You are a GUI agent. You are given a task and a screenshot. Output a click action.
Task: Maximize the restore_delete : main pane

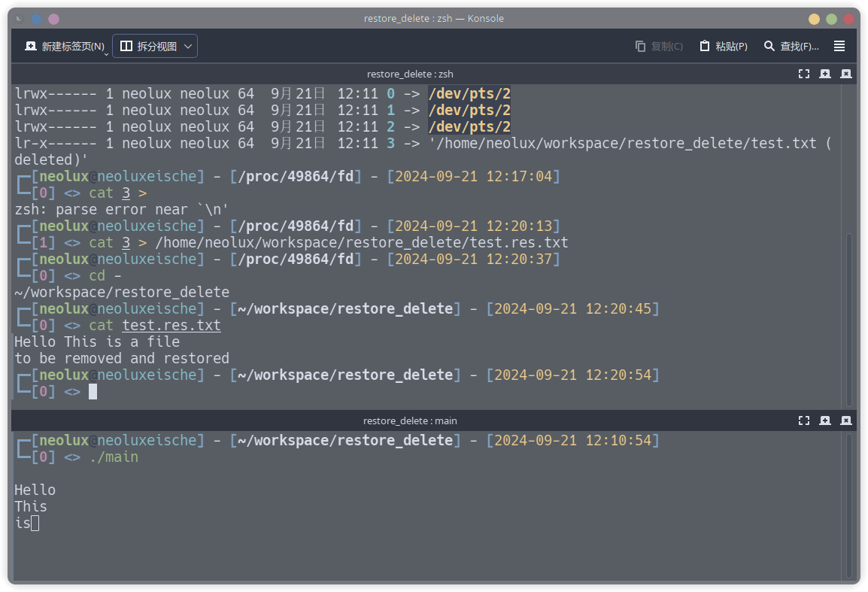804,421
